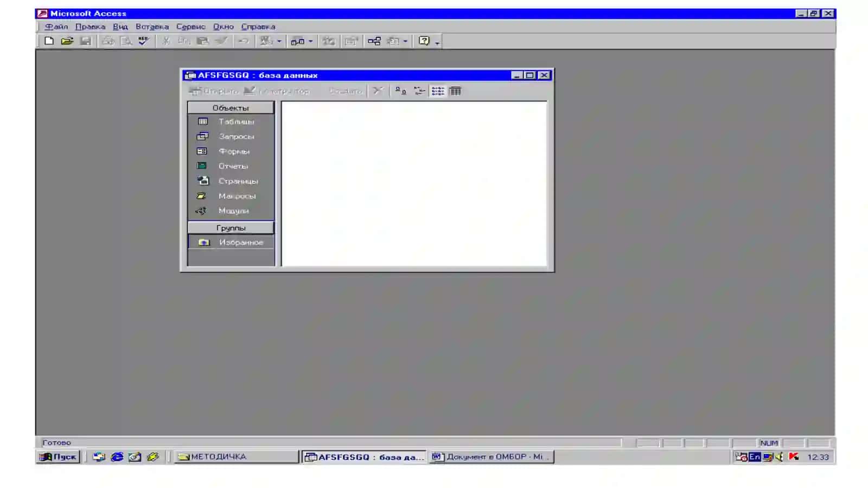Click the red K antivirus tray icon
Screen dimensions: 868x488
pyautogui.click(x=794, y=457)
